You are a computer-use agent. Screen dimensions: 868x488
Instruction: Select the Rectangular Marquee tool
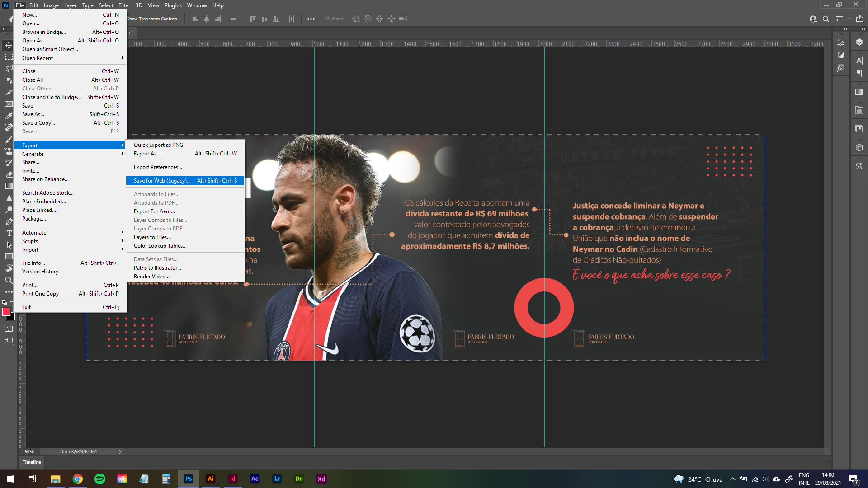point(8,57)
